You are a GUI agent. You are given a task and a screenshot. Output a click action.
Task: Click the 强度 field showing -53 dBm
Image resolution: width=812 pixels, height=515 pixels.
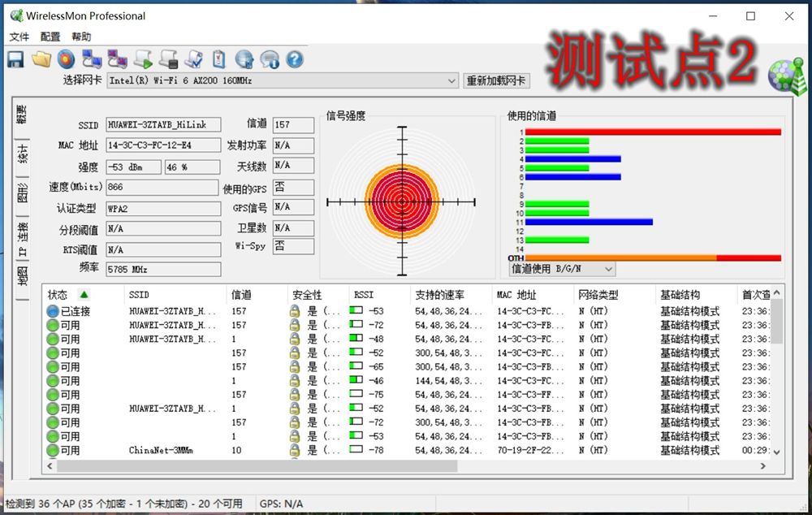click(x=134, y=167)
